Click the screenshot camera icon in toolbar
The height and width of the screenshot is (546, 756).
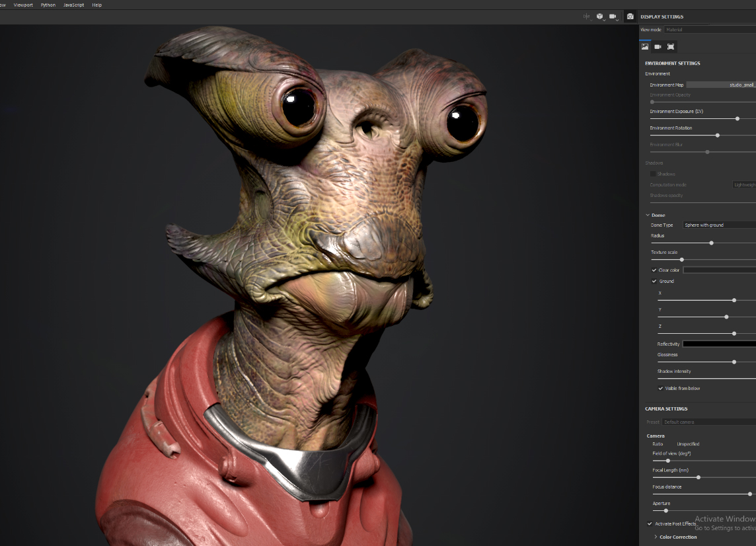pyautogui.click(x=630, y=17)
